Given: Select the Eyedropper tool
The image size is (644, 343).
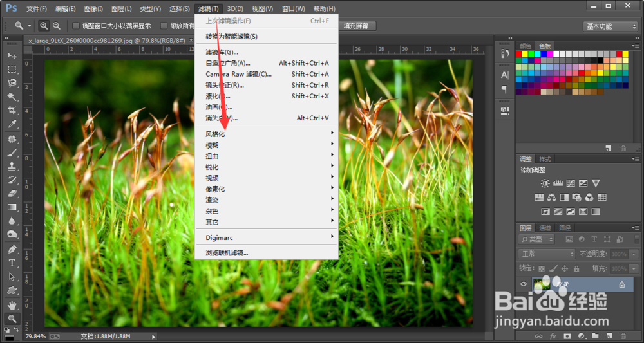Looking at the screenshot, I should click(x=12, y=124).
